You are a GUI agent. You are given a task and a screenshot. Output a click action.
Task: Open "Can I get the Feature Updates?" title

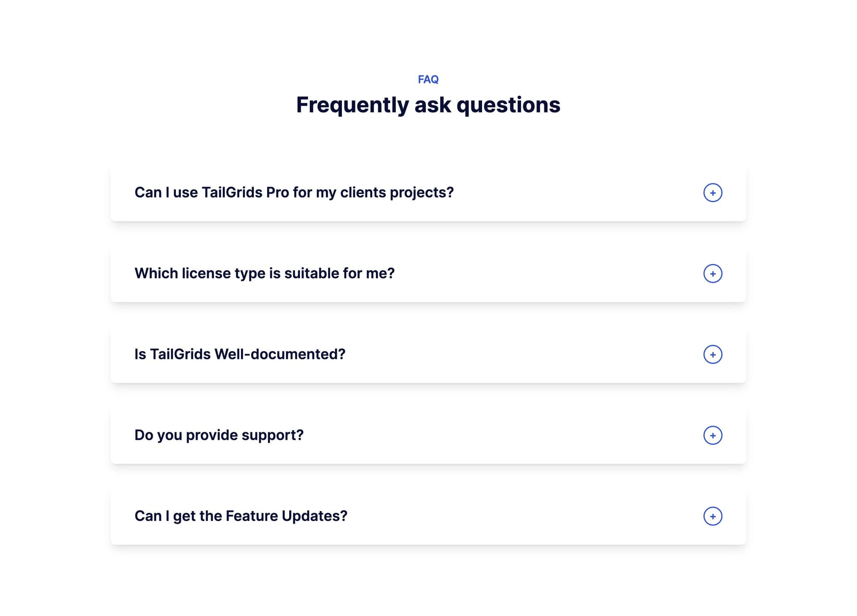[x=241, y=516]
